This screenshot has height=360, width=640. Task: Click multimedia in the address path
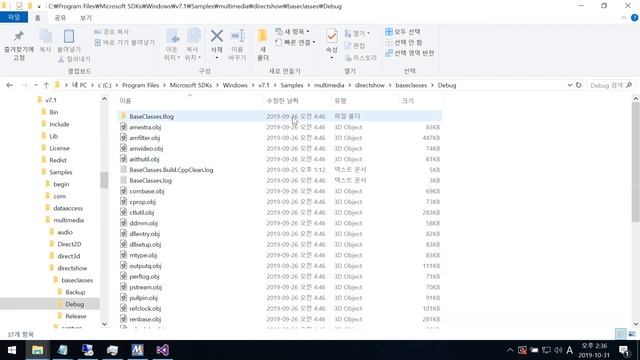(329, 85)
